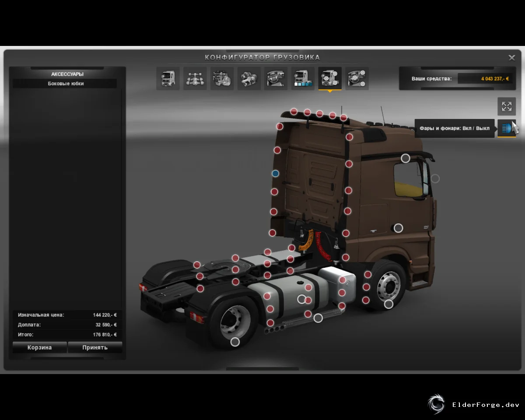Screen dimensions: 525x420
Task: Select the gray marker on the fuel tank
Action: click(301, 299)
